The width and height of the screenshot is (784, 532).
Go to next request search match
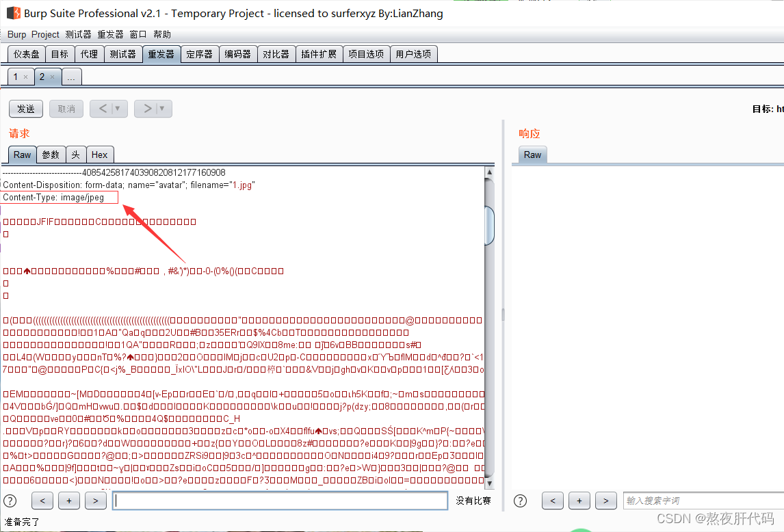[96, 501]
